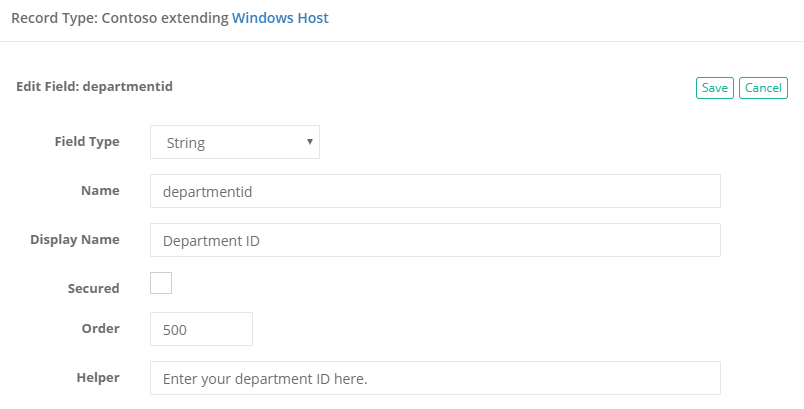Image resolution: width=804 pixels, height=409 pixels.
Task: Click into the Helper text field
Action: (435, 378)
